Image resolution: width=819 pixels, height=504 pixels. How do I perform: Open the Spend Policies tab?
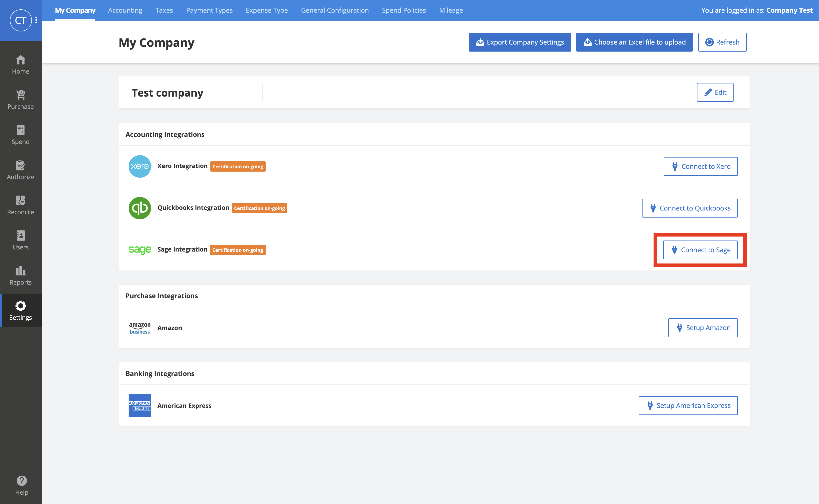(x=404, y=10)
